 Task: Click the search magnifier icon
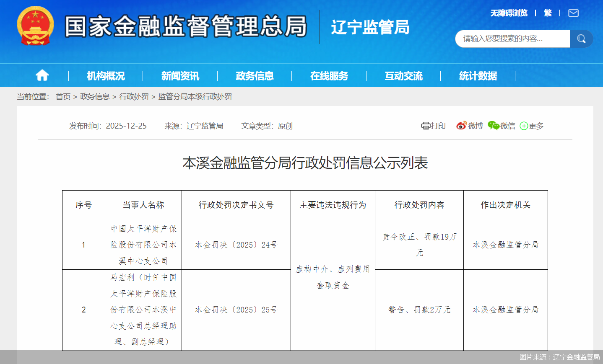click(x=581, y=39)
